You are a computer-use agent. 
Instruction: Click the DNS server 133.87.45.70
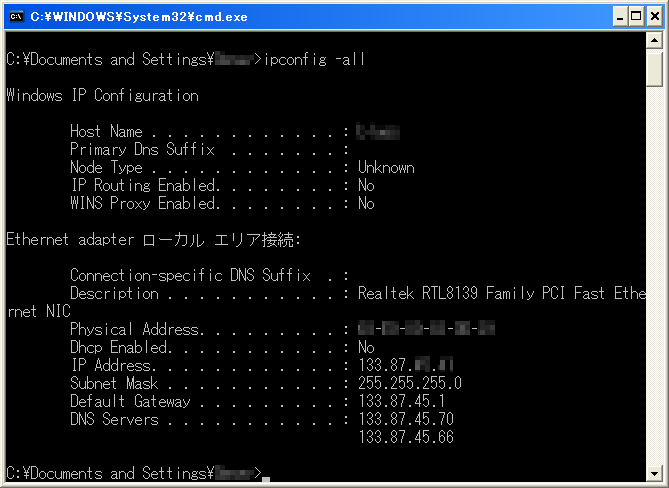click(x=406, y=419)
